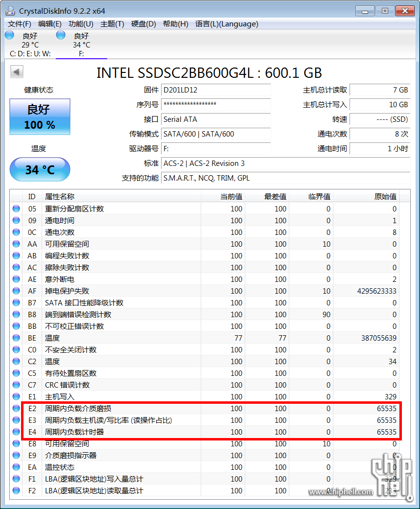The image size is (420, 509).
Task: Click the status orb for attribute AB
Action: point(16,255)
